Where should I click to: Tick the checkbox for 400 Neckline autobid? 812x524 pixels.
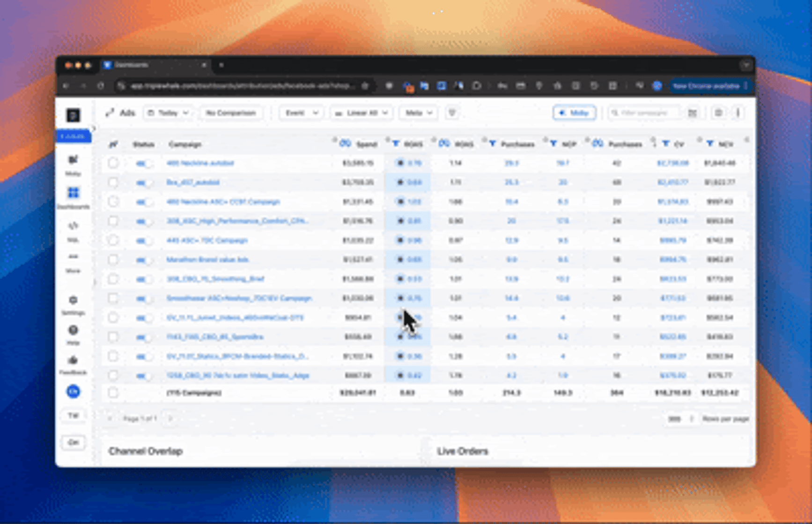point(113,163)
